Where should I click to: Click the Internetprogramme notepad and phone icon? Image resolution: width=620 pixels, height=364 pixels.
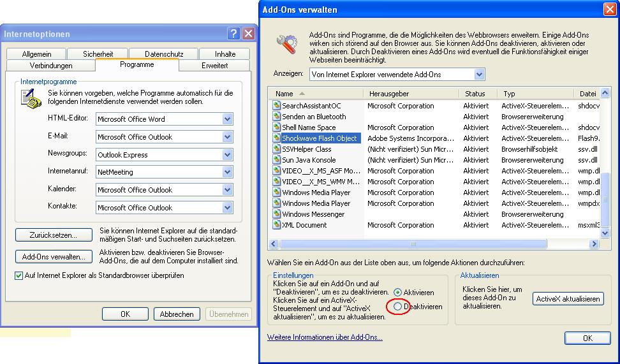coord(31,99)
